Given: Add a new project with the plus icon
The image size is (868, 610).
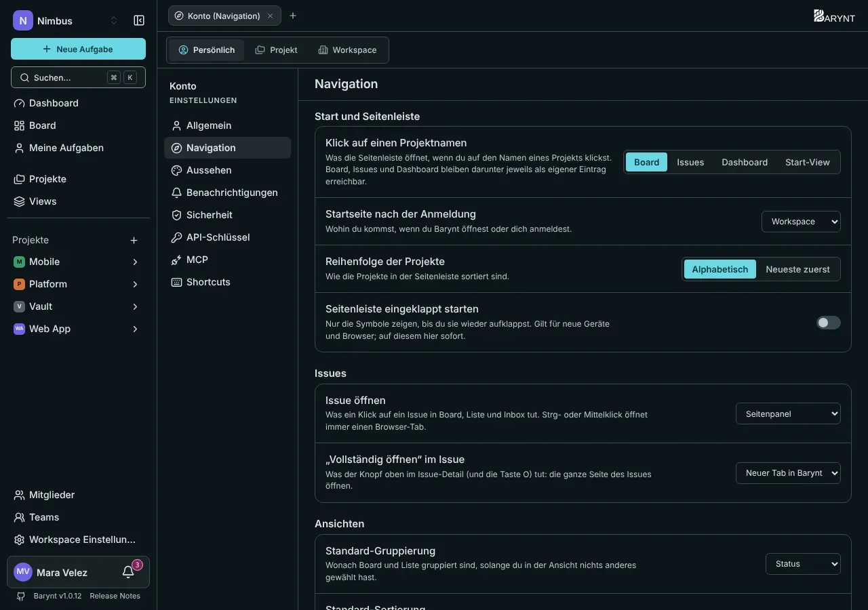Looking at the screenshot, I should coord(134,240).
